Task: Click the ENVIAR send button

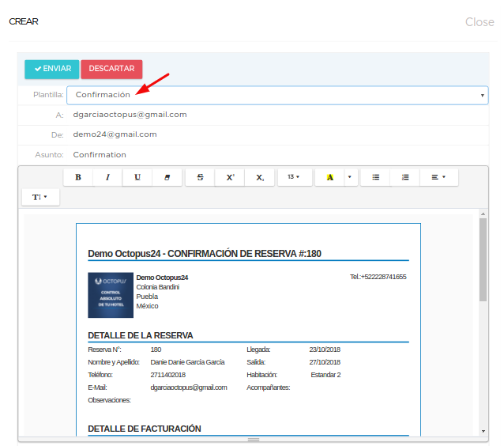Action: (52, 69)
